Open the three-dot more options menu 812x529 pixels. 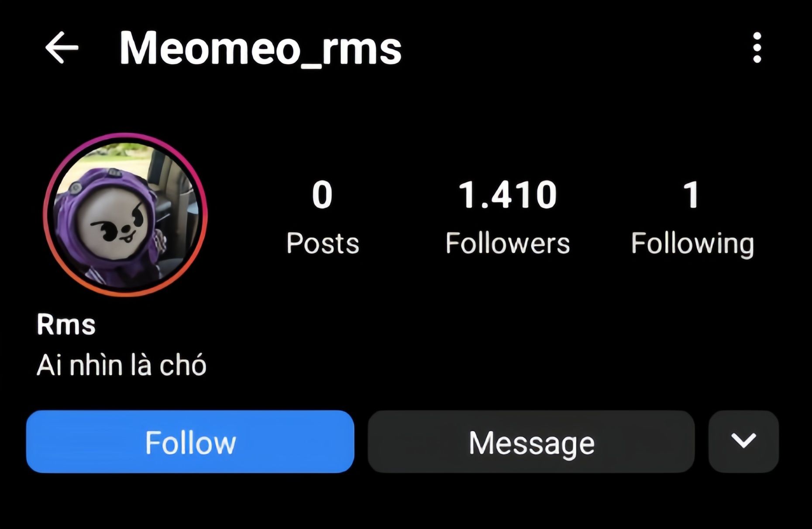point(757,48)
